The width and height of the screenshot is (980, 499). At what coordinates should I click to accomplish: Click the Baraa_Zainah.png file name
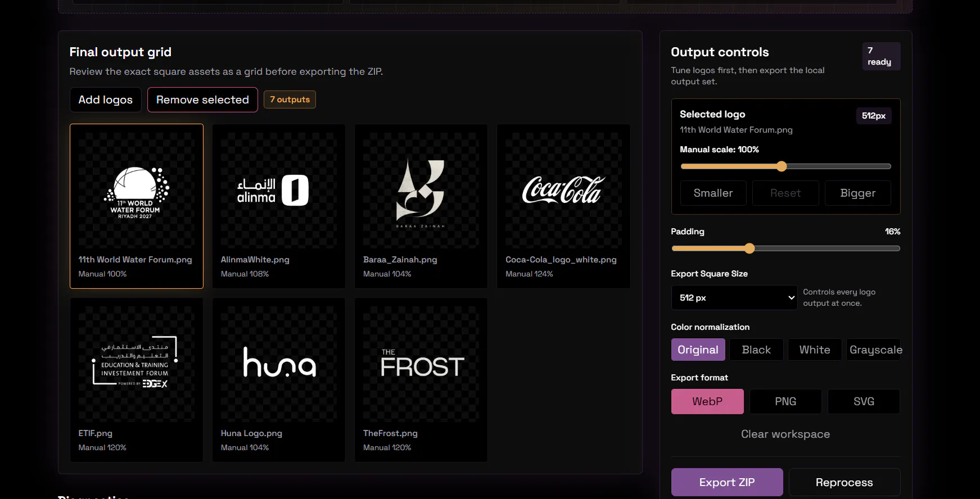click(x=400, y=260)
